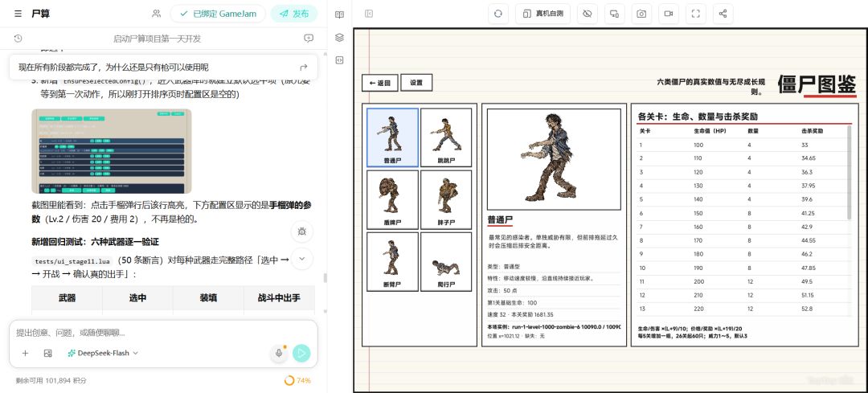Open the hamburger menu beside 尸算
Viewport: 868px width, 393px height.
18,14
